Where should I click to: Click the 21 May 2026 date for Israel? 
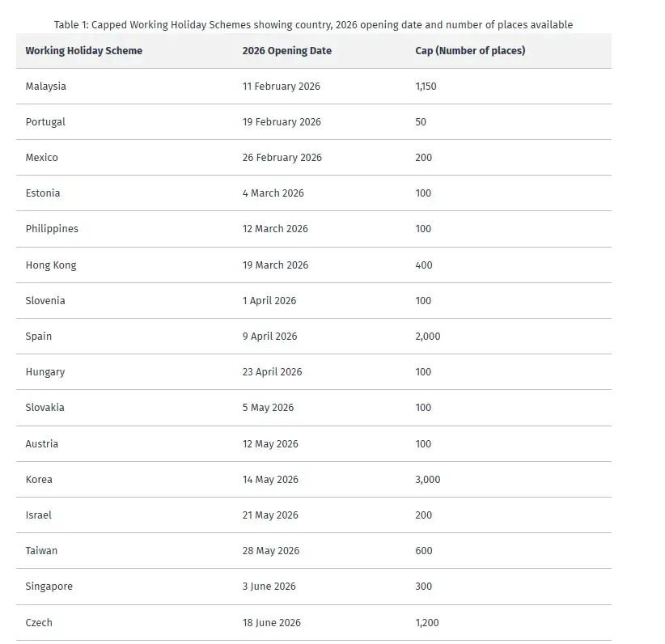[270, 515]
